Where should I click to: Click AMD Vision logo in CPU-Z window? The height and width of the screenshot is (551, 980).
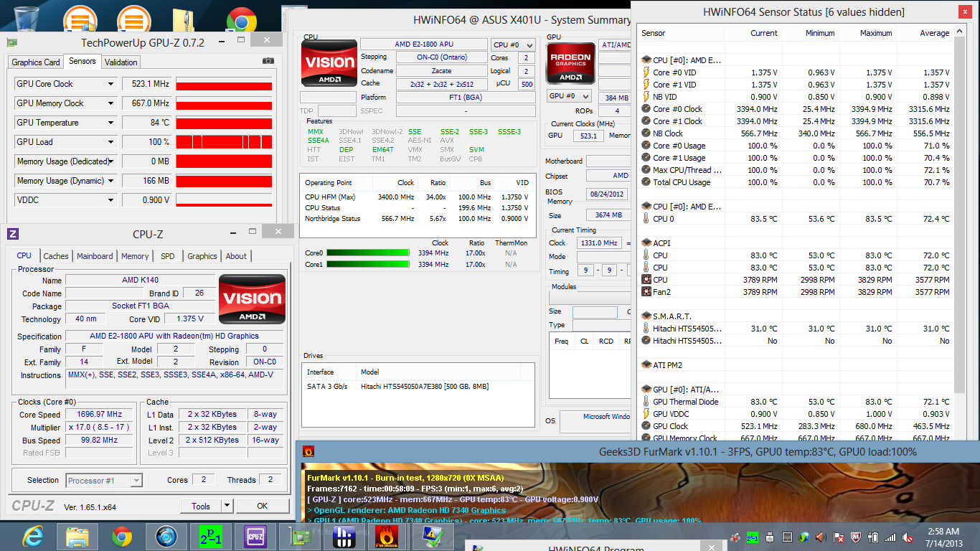pos(252,298)
